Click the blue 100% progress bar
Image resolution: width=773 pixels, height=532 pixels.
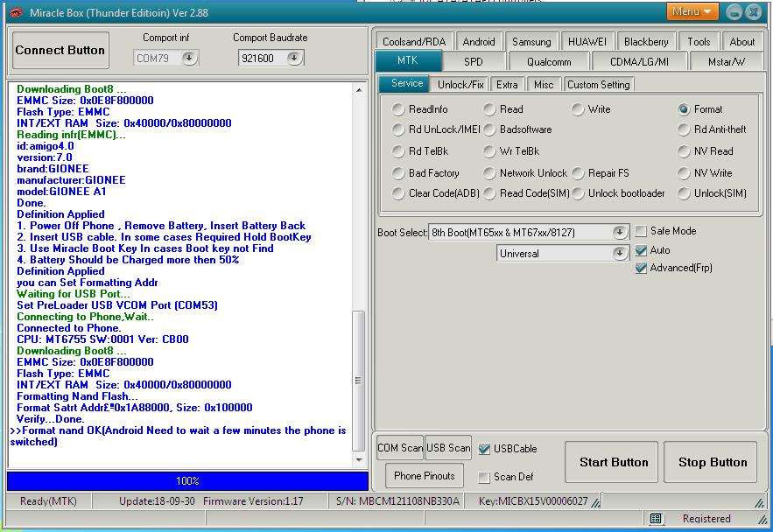point(188,480)
